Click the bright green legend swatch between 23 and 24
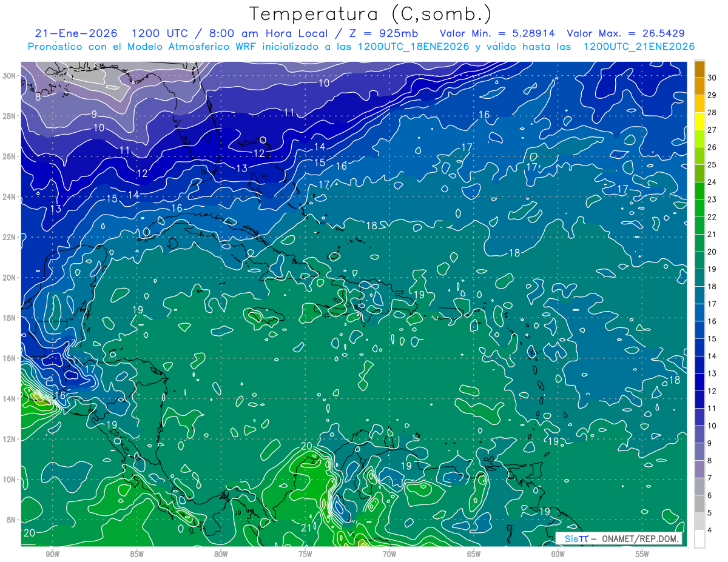 coord(699,191)
